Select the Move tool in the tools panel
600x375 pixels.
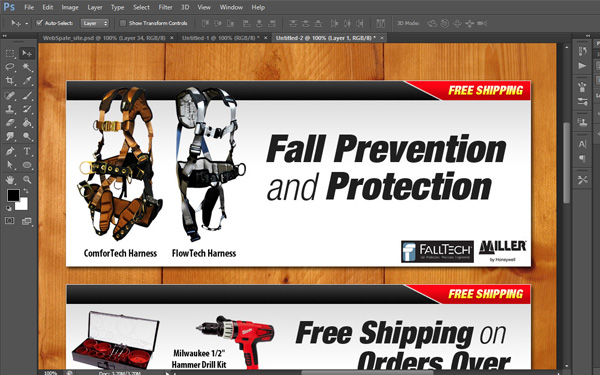27,53
